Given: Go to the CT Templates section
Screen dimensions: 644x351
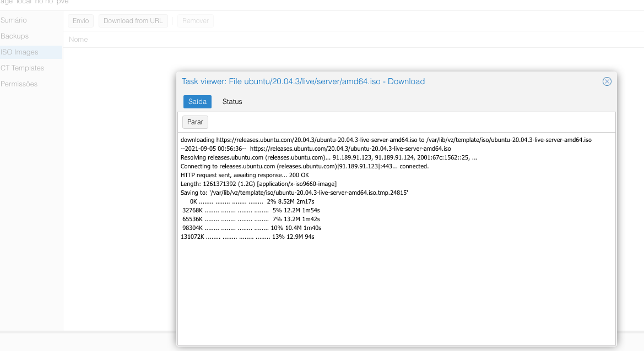Looking at the screenshot, I should 23,68.
